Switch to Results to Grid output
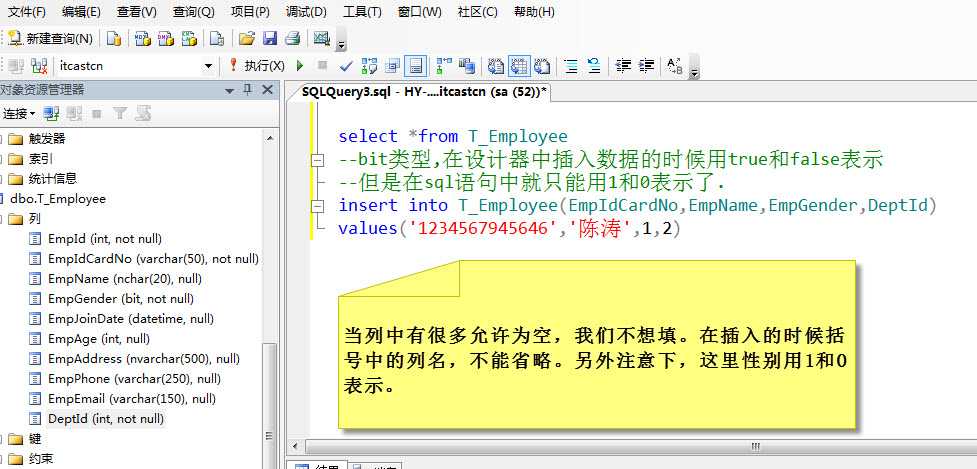 pos(519,65)
